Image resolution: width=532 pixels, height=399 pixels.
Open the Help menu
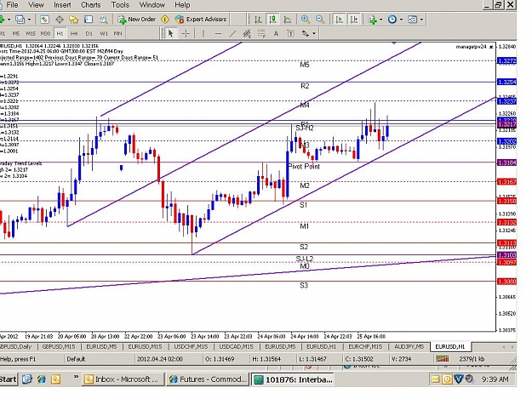(182, 5)
